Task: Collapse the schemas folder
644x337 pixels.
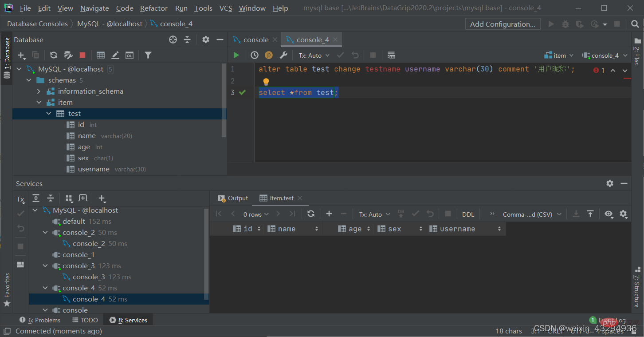Action: click(x=29, y=80)
